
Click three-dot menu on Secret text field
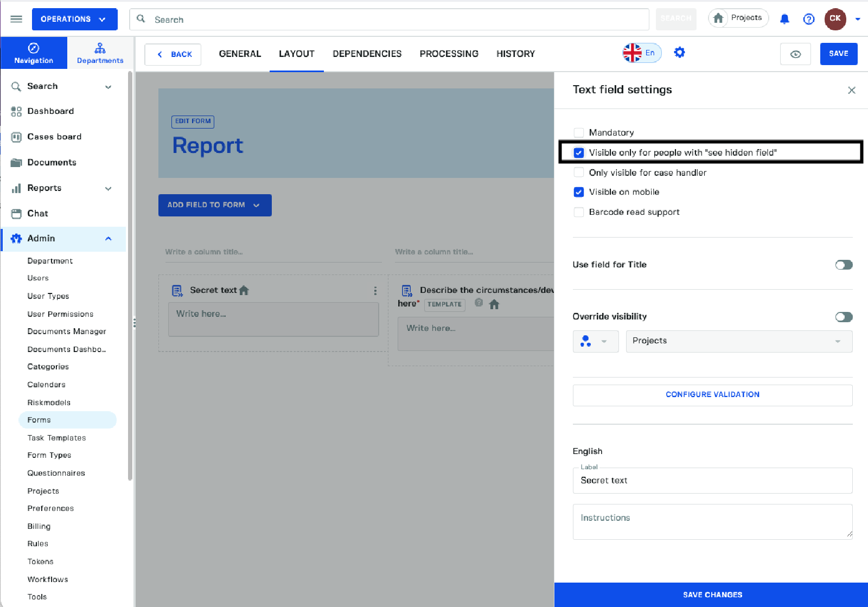pos(375,291)
